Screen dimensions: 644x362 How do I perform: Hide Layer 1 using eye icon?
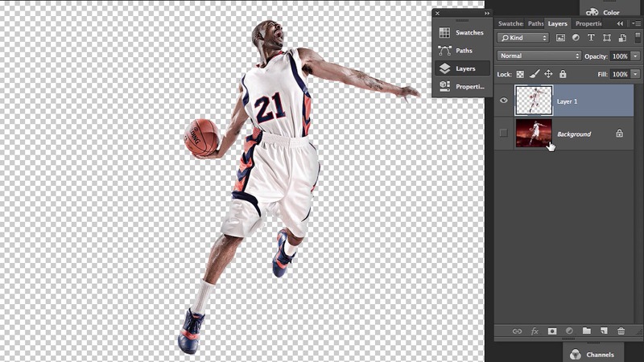[504, 101]
